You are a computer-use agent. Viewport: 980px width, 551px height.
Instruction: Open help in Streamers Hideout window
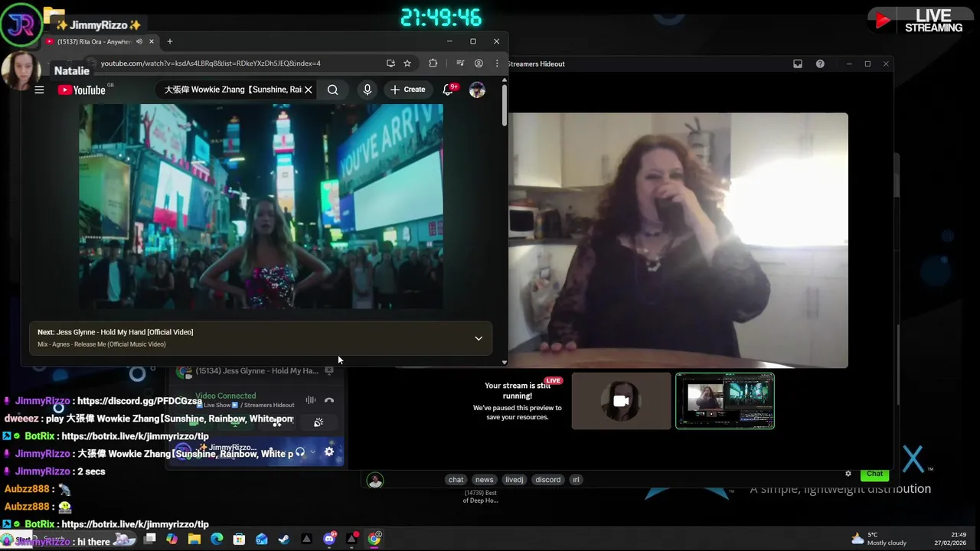point(820,64)
